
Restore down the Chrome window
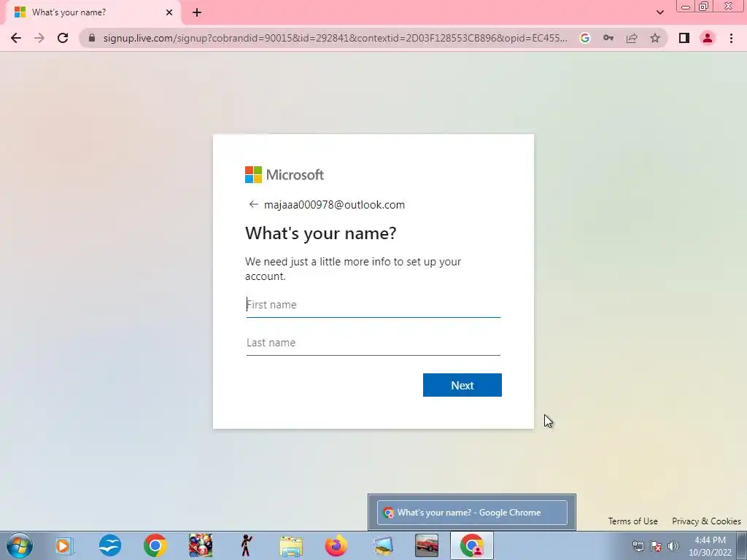704,6
